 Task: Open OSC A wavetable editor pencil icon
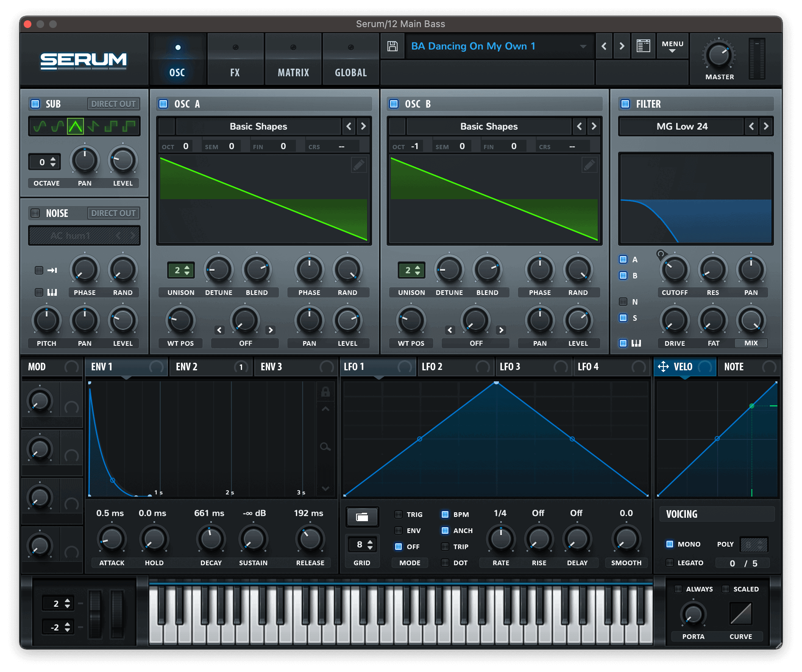[359, 165]
